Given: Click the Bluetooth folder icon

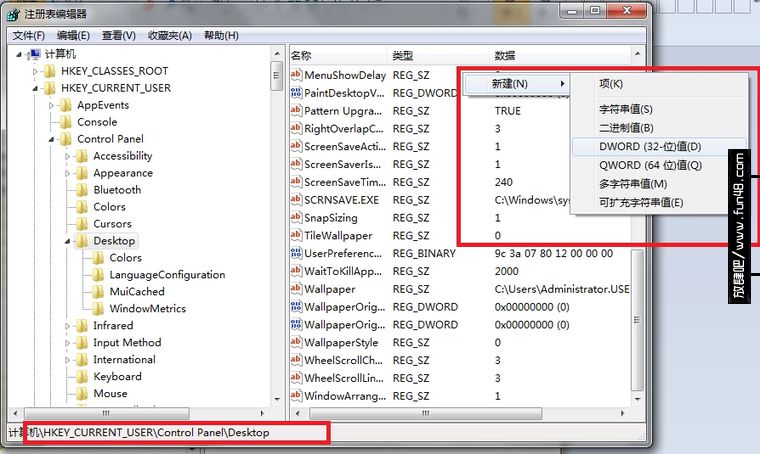Looking at the screenshot, I should tap(82, 190).
